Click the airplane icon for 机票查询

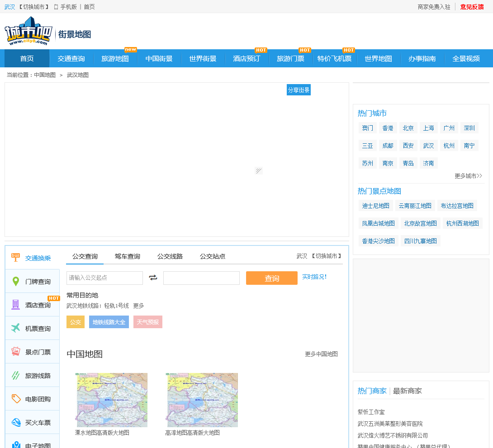(x=15, y=328)
